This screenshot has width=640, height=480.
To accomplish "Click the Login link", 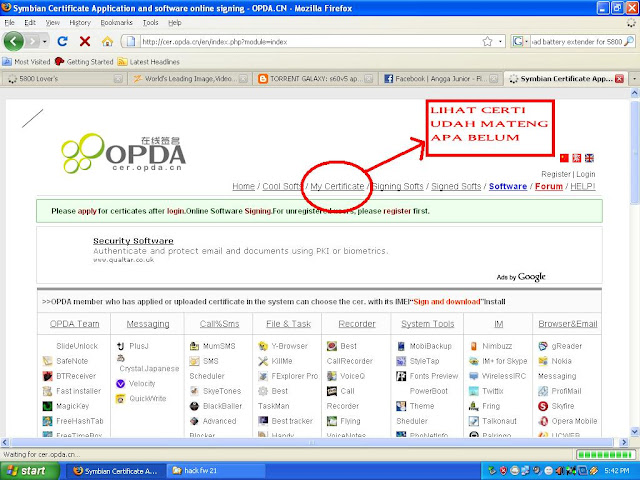I will pyautogui.click(x=586, y=174).
